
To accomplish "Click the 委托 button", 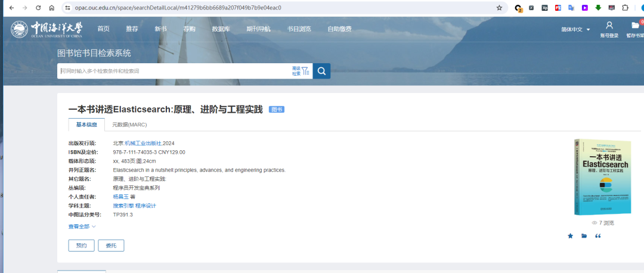I will pos(111,246).
